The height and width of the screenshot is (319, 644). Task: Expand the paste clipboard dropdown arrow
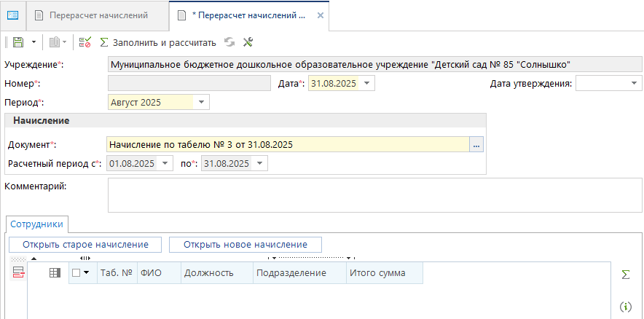click(65, 42)
